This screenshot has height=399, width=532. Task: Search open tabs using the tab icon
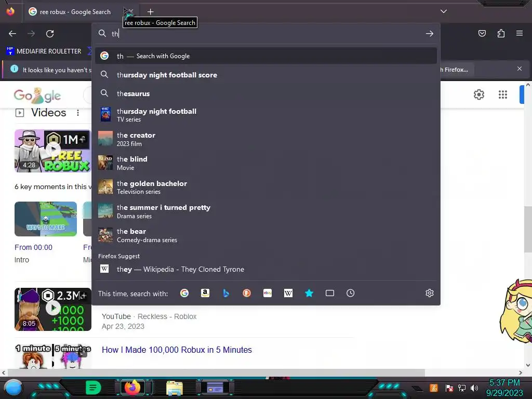[x=330, y=293]
